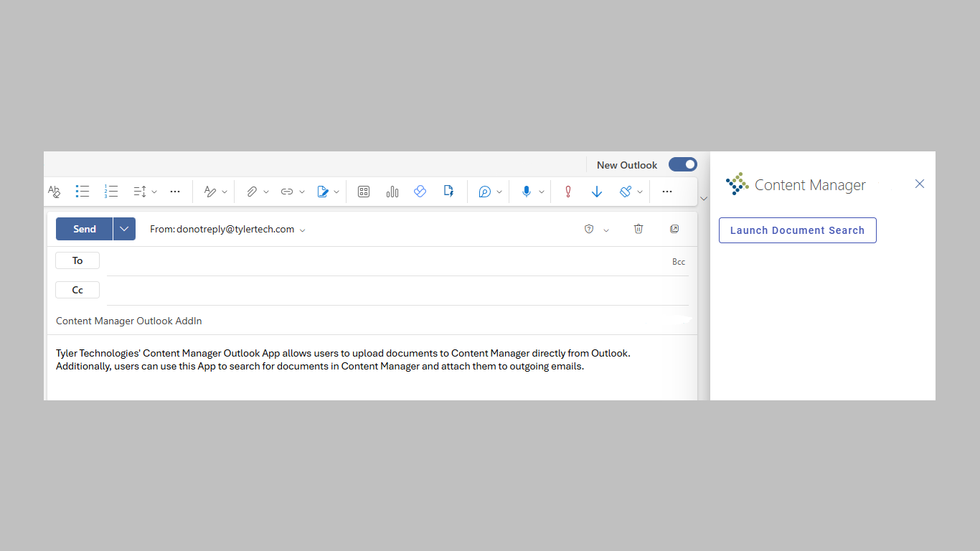
Task: Click the message body text
Action: pos(343,359)
